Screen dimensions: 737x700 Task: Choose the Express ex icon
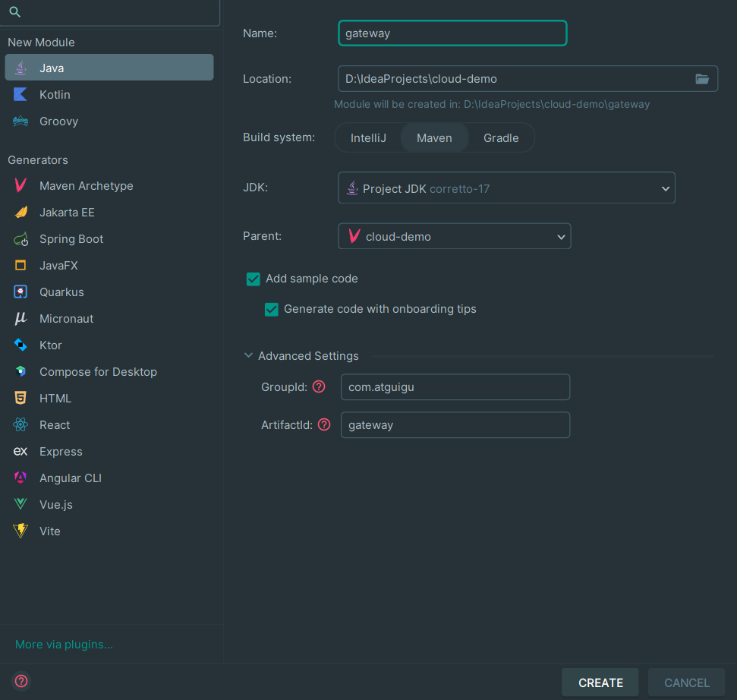click(x=20, y=451)
